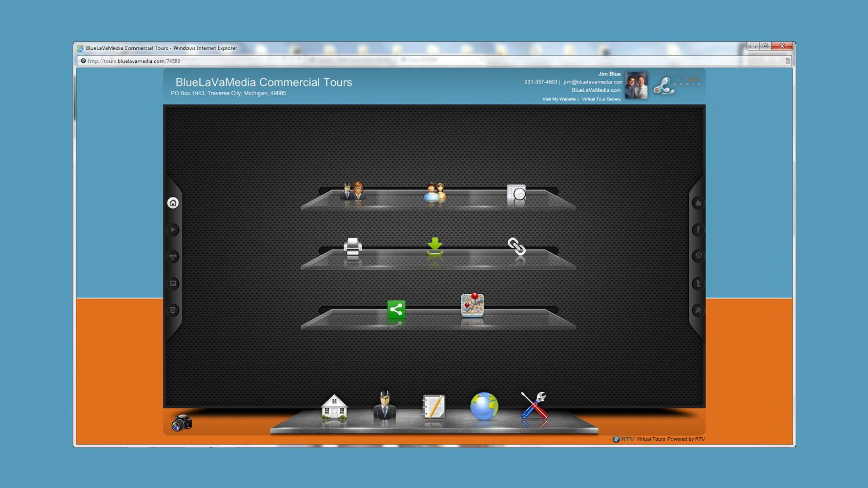Click the play button in left sidebar
The width and height of the screenshot is (868, 488).
point(173,230)
